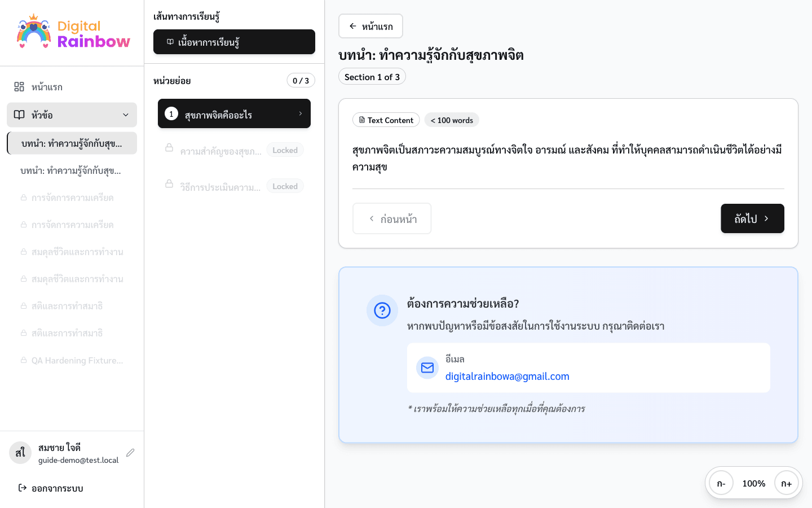Click the user email guide-demo@test.local

click(78, 460)
